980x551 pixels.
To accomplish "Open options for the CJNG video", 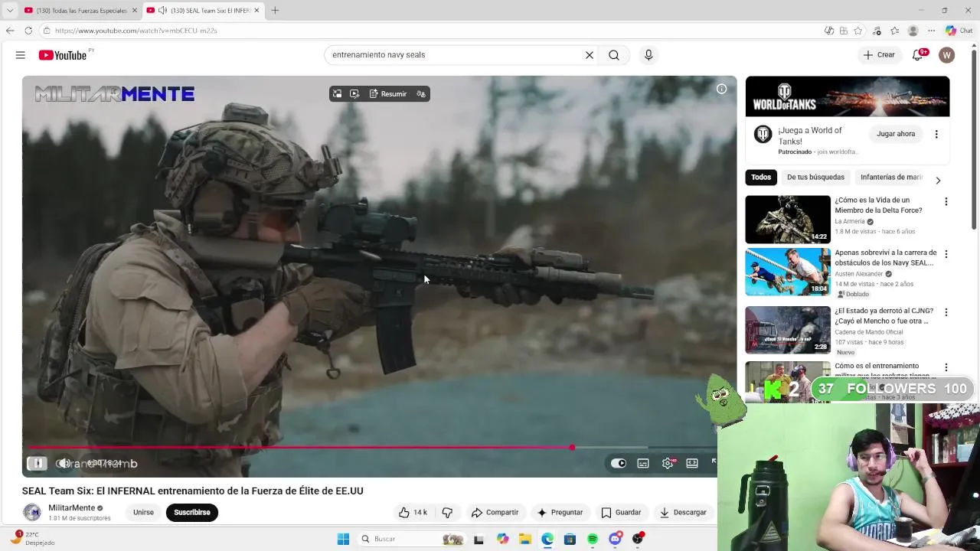I will [946, 312].
